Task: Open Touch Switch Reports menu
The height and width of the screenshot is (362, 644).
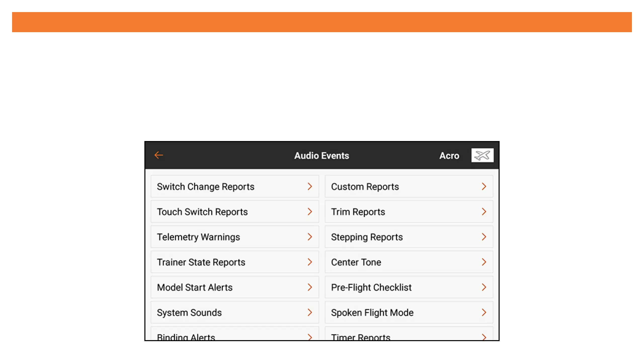Action: click(x=234, y=212)
